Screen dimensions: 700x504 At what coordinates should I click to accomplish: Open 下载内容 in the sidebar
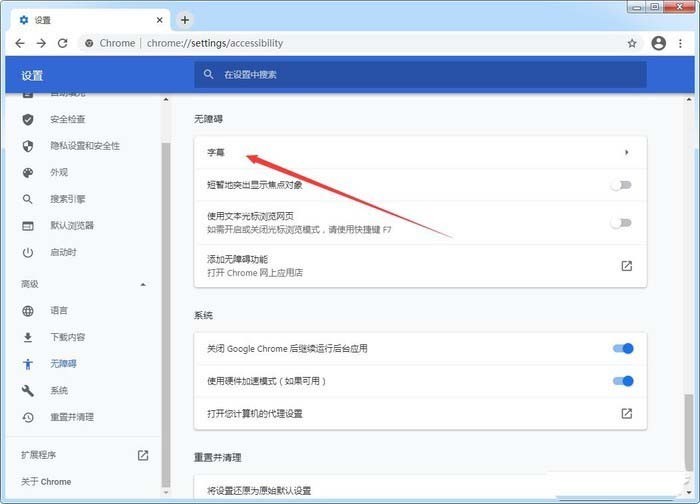coord(67,337)
